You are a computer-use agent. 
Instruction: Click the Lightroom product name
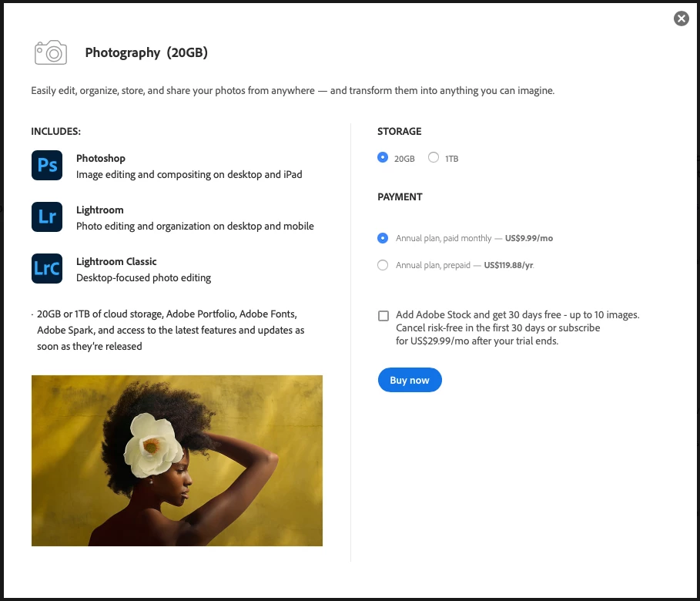click(x=100, y=210)
